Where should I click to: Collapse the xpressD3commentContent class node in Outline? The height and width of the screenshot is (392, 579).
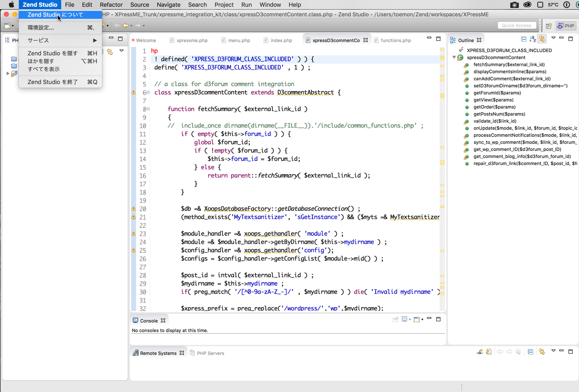(454, 57)
